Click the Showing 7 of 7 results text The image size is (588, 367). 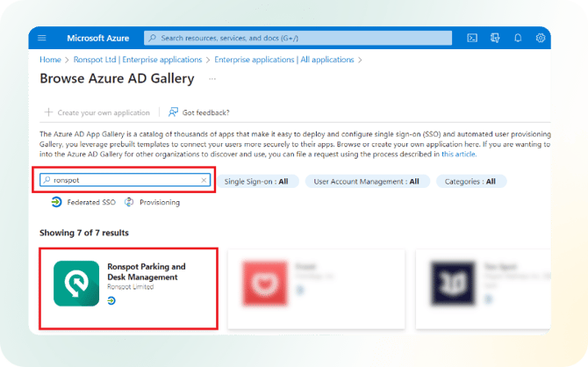[x=84, y=233]
